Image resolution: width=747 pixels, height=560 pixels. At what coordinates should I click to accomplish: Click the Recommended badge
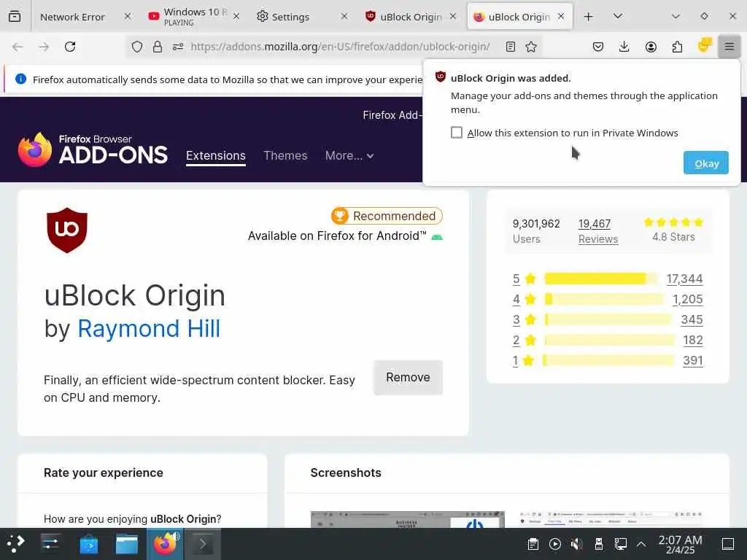[x=387, y=216]
